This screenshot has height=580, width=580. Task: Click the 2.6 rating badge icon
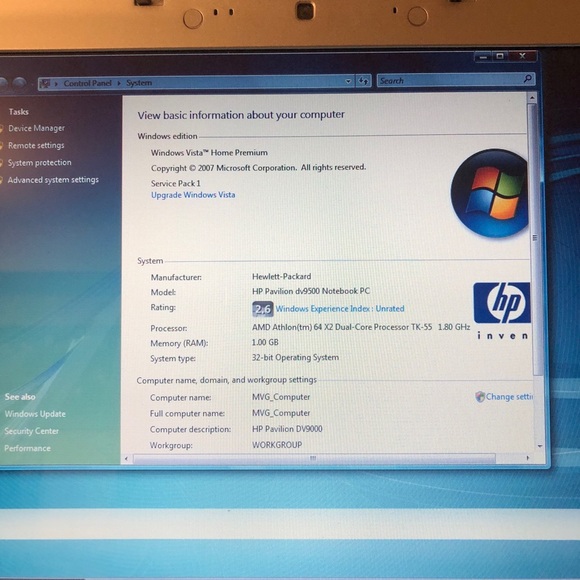263,309
